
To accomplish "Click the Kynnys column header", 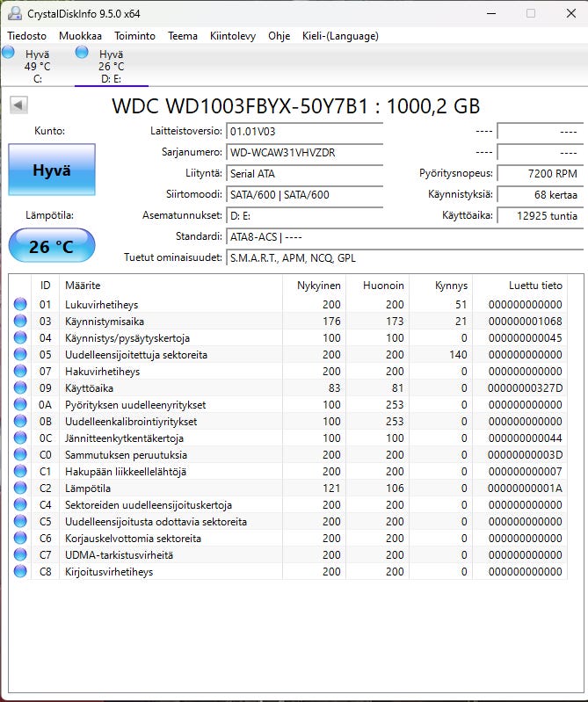I will coord(440,286).
